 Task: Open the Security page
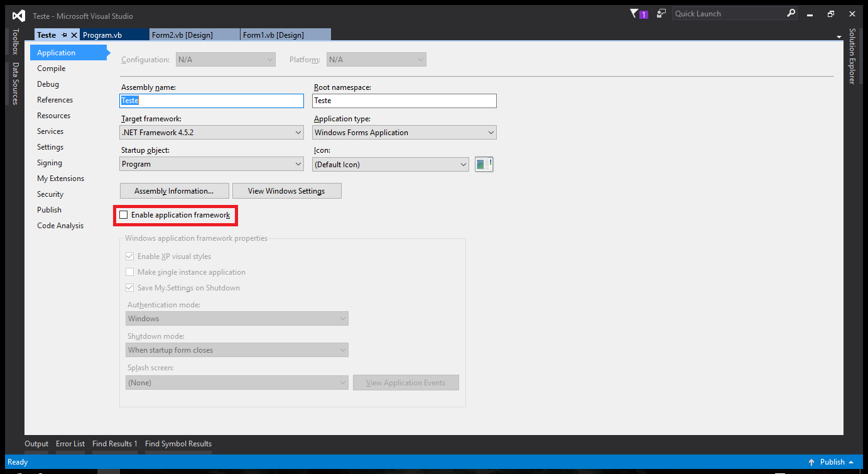(x=50, y=194)
